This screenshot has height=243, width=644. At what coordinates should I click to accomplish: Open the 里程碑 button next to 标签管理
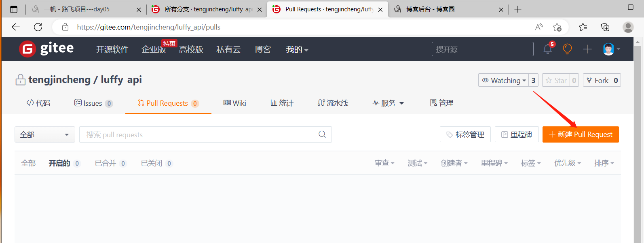[517, 134]
